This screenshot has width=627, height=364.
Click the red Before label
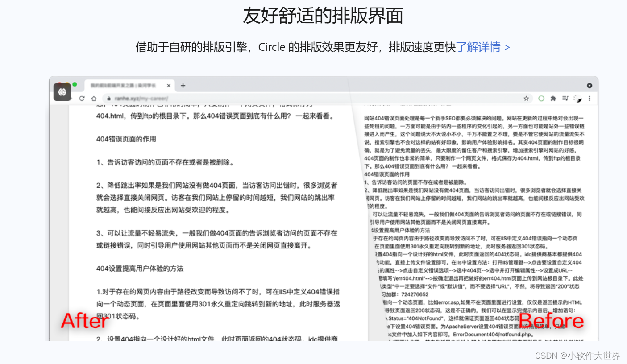[x=551, y=321]
